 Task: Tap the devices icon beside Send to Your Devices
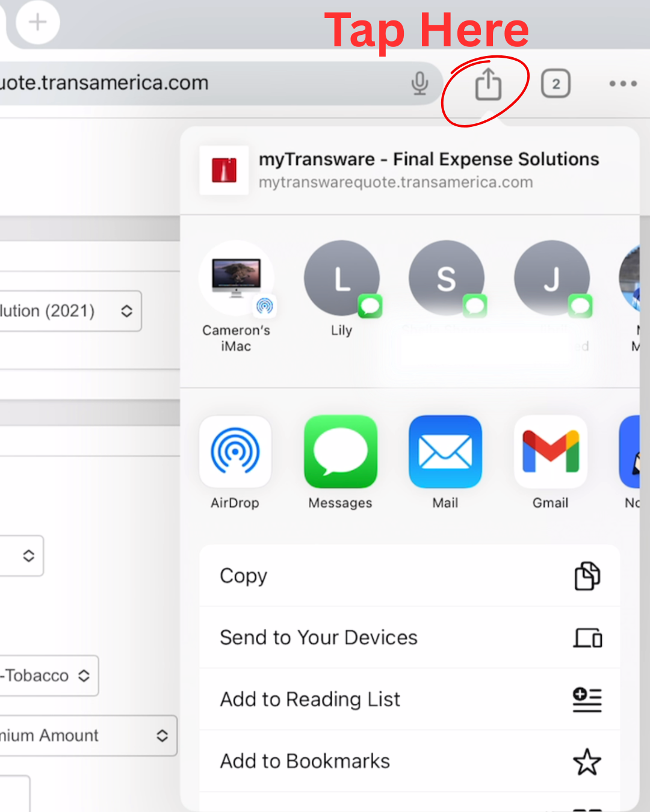click(587, 638)
